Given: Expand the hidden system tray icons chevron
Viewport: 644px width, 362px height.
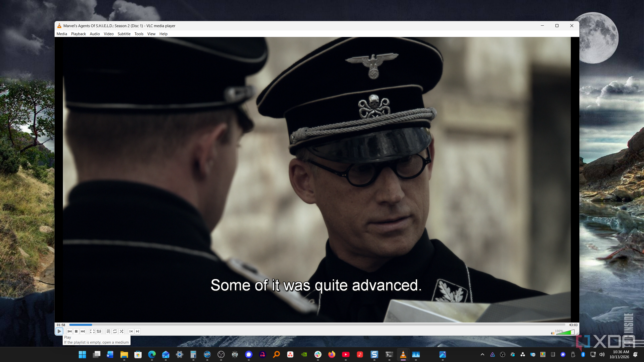Looking at the screenshot, I should coord(482,354).
